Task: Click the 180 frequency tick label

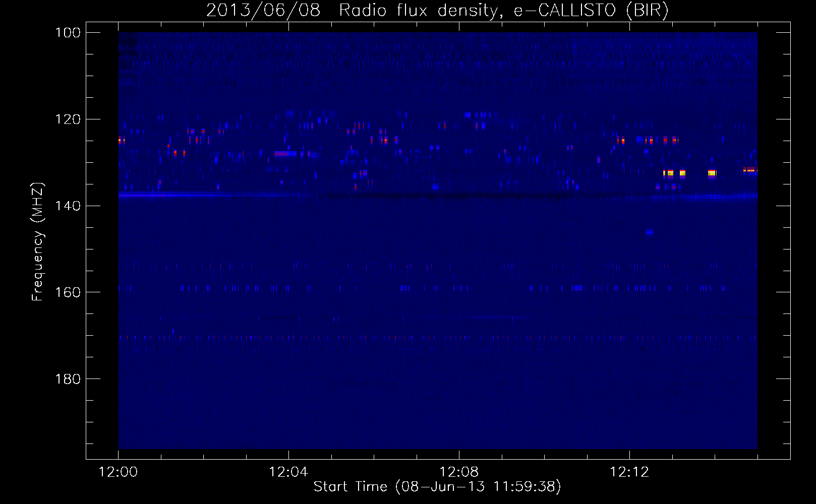Action: pos(68,379)
